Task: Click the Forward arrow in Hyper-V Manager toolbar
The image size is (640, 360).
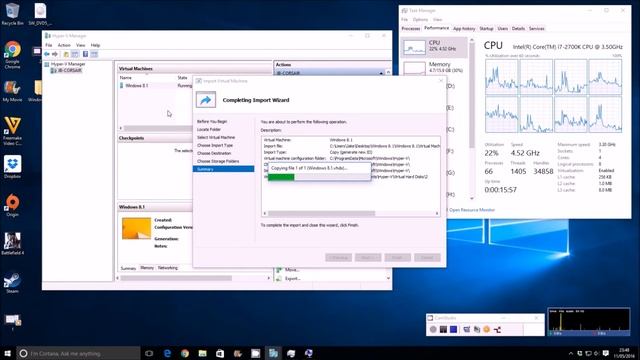Action: click(55, 54)
